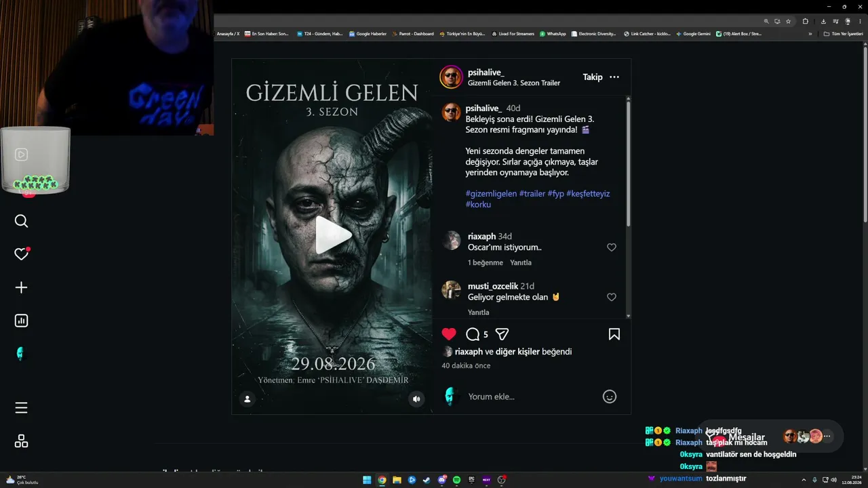Open browser zoom magnifier icon
868x488 pixels.
[x=766, y=21]
